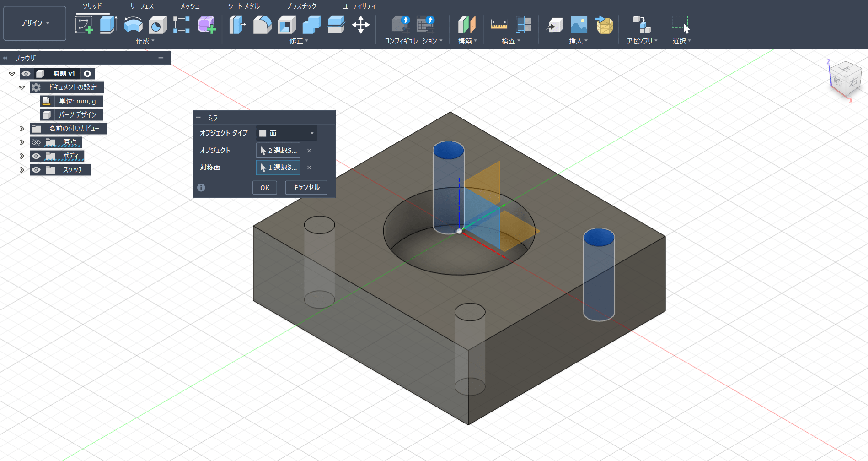This screenshot has width=868, height=461.
Task: Expand the スケッチ folder
Action: tap(22, 170)
